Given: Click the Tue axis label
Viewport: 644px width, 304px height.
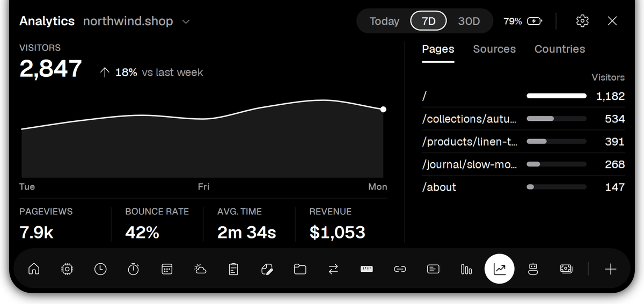Looking at the screenshot, I should (27, 187).
